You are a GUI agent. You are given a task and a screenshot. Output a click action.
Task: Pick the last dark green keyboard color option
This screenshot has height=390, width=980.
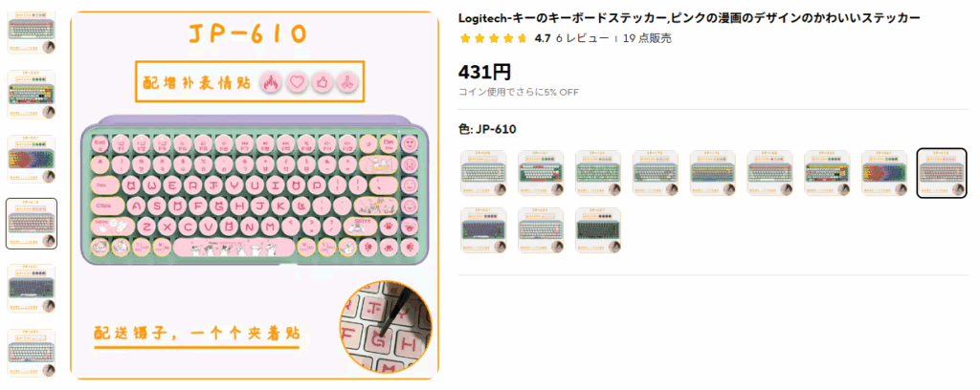pyautogui.click(x=597, y=230)
